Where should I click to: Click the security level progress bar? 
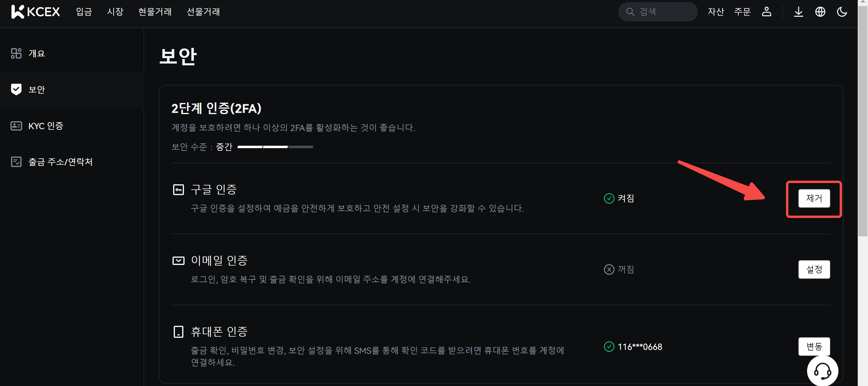pyautogui.click(x=275, y=147)
